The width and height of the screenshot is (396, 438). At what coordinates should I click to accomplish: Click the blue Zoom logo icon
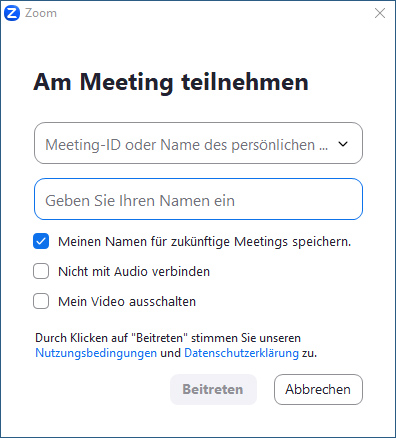pyautogui.click(x=12, y=13)
